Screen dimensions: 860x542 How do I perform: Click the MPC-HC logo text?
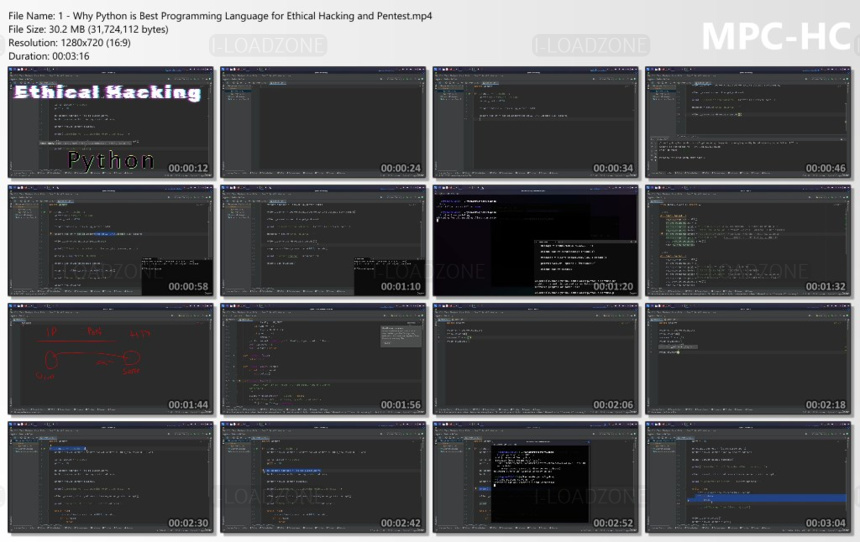pyautogui.click(x=777, y=37)
